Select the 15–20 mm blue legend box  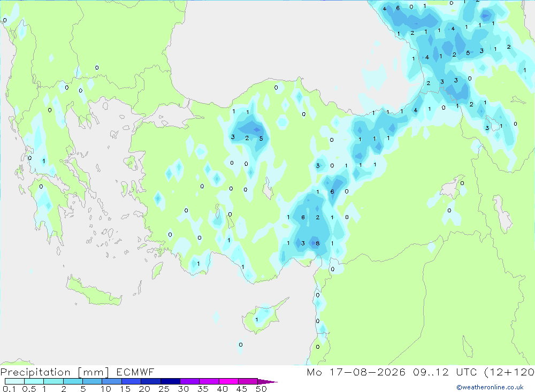[131, 381]
